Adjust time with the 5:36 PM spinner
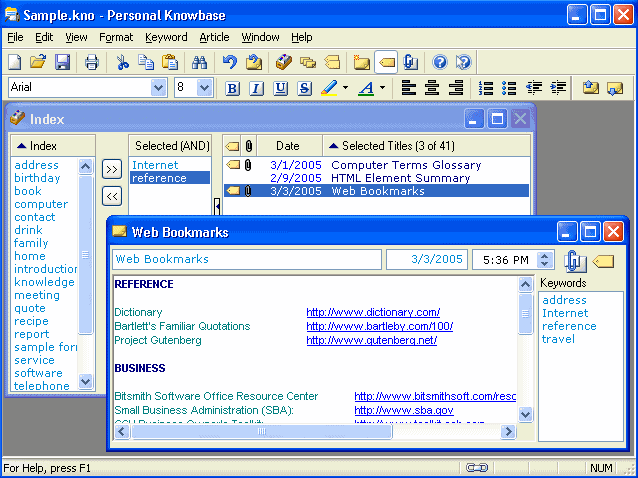This screenshot has width=638, height=478. tap(545, 260)
